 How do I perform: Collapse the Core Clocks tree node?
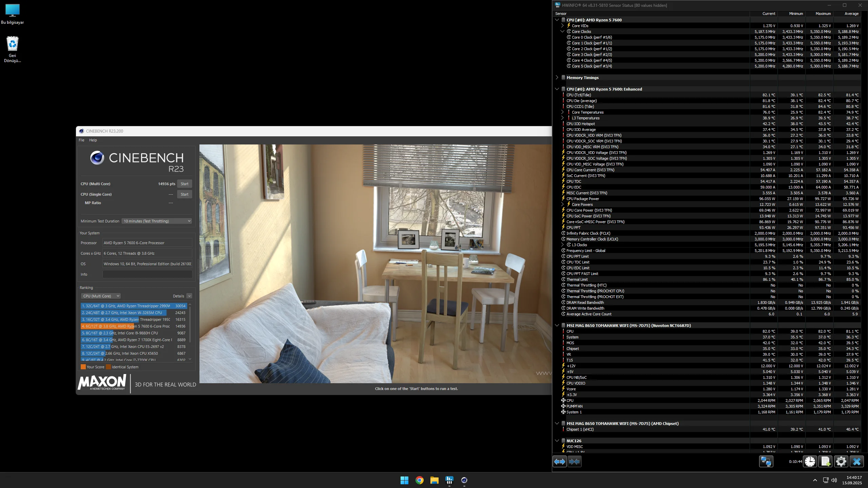(x=562, y=32)
